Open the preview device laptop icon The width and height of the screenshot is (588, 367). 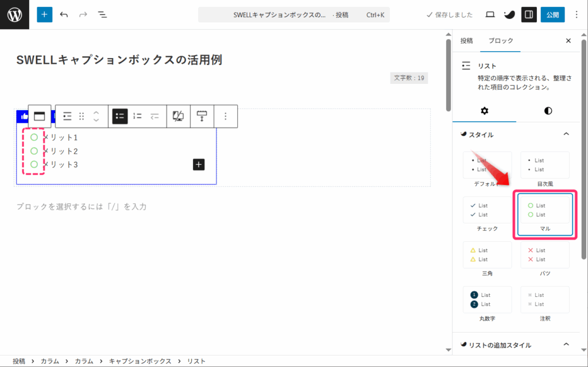490,14
